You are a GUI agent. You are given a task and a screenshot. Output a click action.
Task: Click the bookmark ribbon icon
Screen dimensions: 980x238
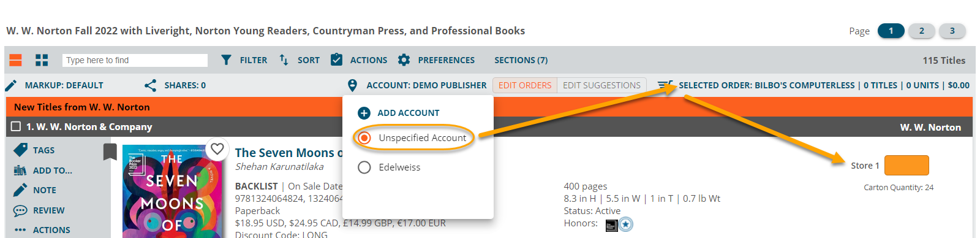110,152
